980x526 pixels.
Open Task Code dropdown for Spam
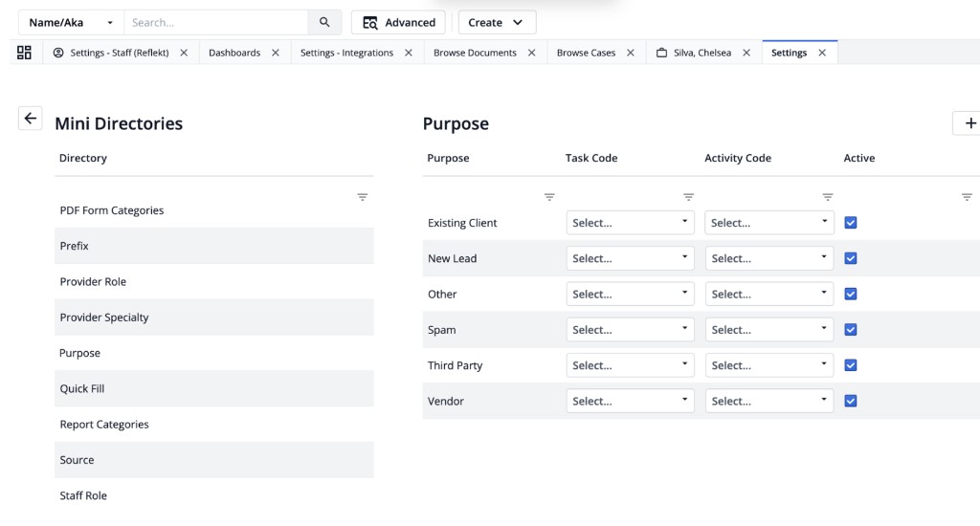(630, 329)
